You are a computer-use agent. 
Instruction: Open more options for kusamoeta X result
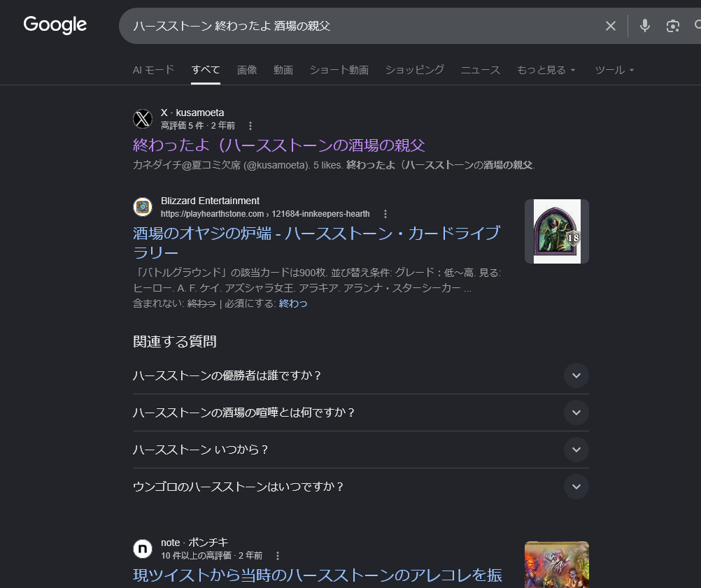[250, 126]
